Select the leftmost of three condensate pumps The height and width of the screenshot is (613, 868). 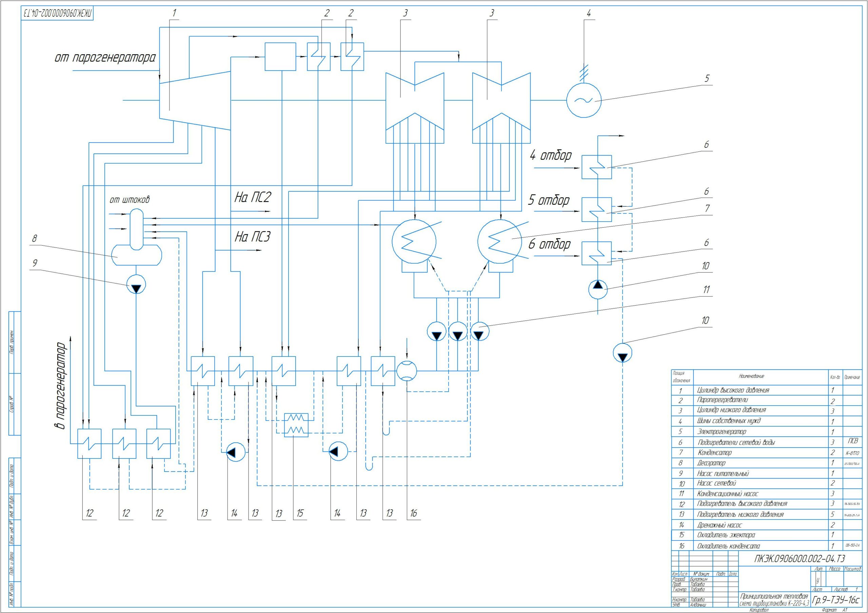pyautogui.click(x=437, y=331)
